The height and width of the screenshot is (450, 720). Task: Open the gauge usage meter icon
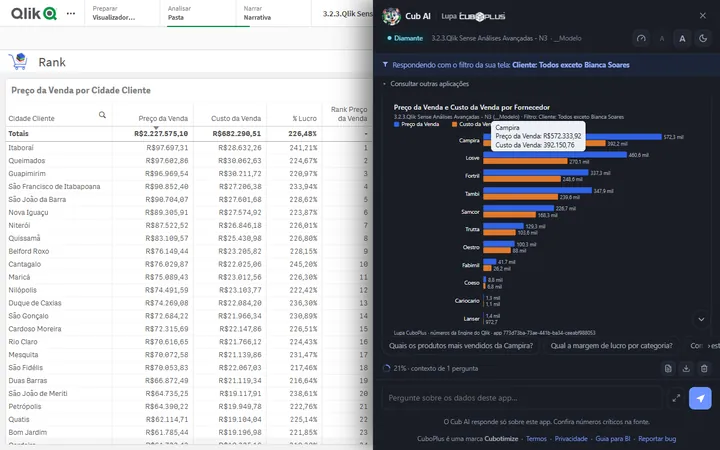[x=641, y=39]
